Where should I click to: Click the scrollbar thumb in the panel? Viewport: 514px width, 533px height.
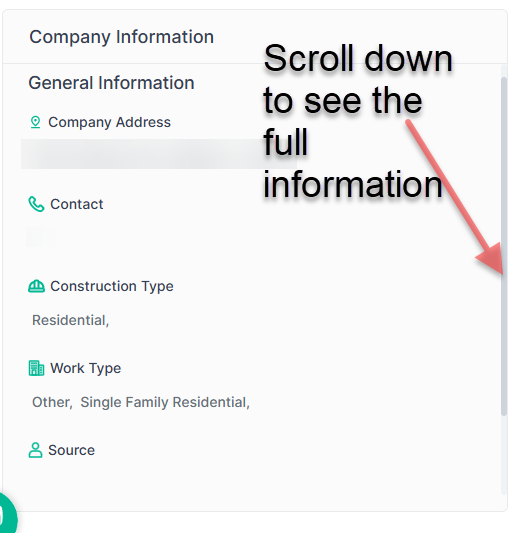click(x=504, y=246)
